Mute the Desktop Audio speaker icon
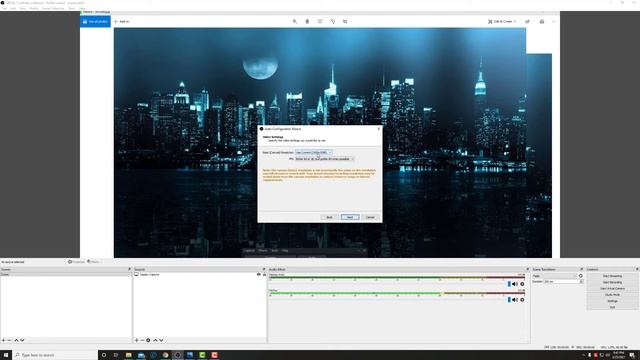The height and width of the screenshot is (360, 640). click(515, 284)
